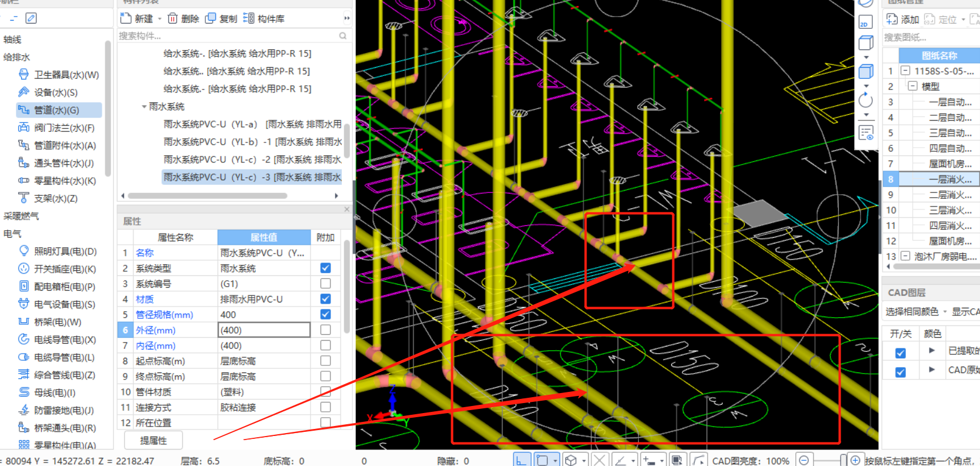The width and height of the screenshot is (980, 466).
Task: Click the display settings list-eye icon
Action: click(x=866, y=132)
